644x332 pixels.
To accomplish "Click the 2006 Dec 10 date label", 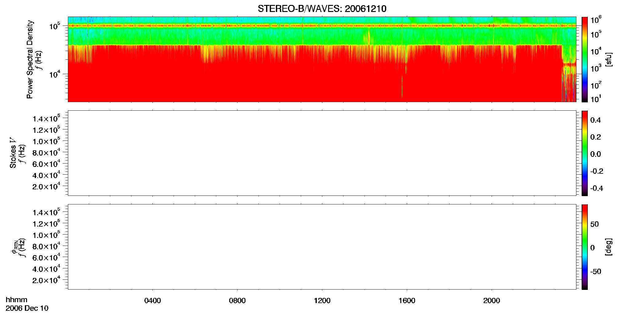I will [27, 308].
